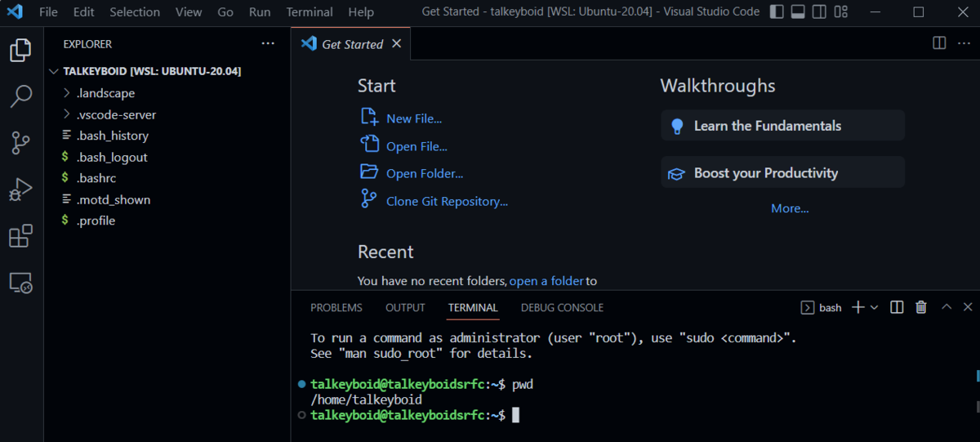
Task: Expand the .vscode-server folder
Action: click(x=167, y=114)
